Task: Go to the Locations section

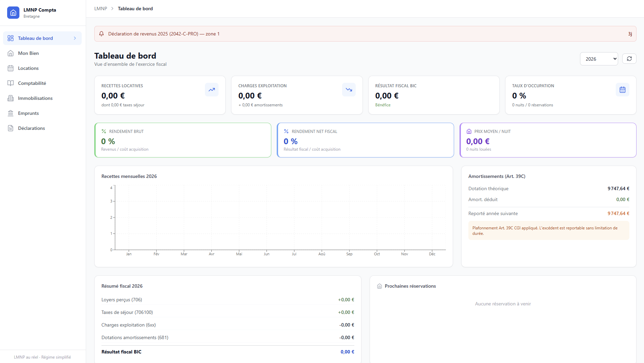Action: tap(42, 68)
